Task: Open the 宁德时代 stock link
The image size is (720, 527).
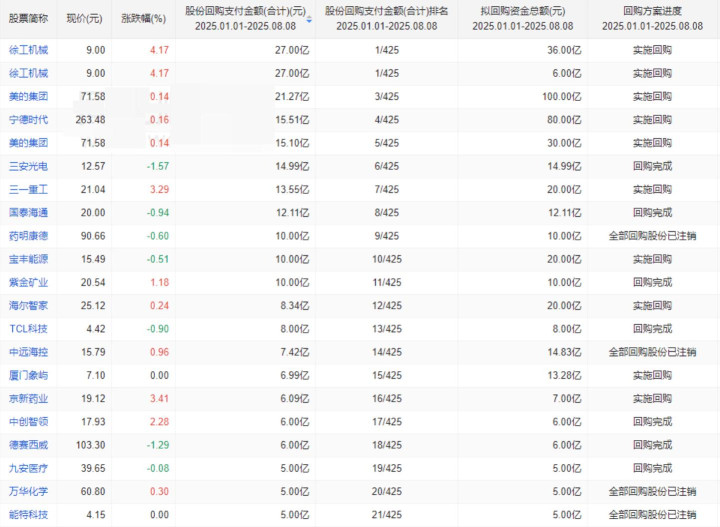Action: click(28, 120)
